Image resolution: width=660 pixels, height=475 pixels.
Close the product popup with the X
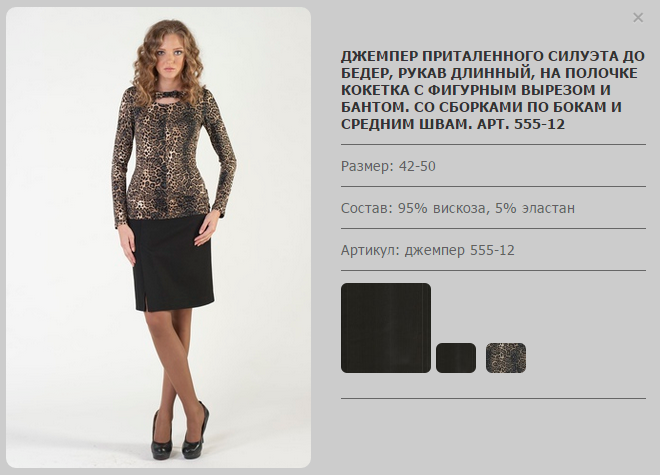638,18
